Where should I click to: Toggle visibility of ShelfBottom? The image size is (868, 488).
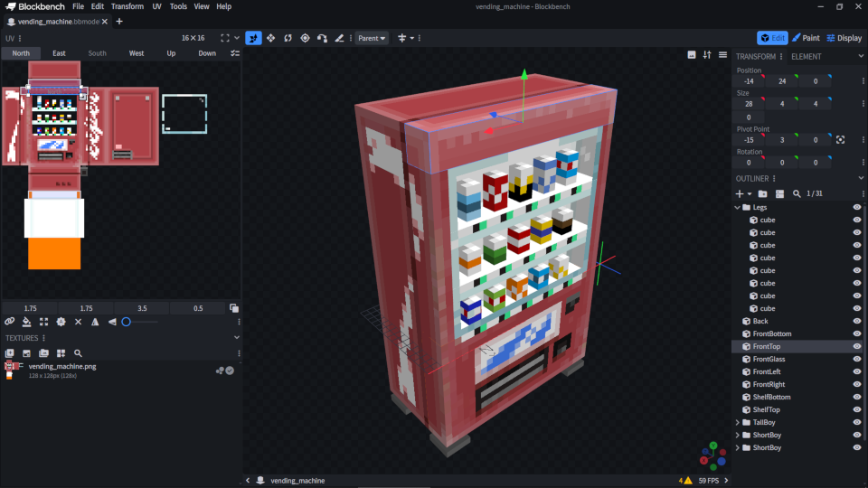click(857, 397)
